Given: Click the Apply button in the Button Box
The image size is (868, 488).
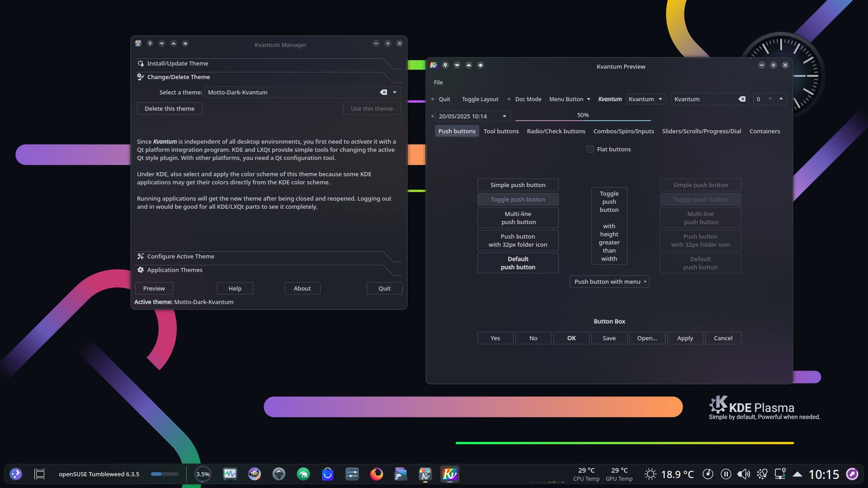Looking at the screenshot, I should (x=685, y=338).
